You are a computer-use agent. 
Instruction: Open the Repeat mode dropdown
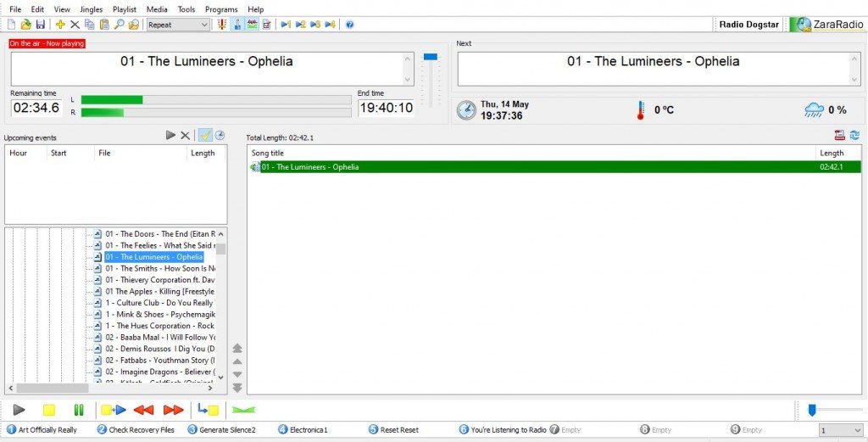tap(178, 25)
